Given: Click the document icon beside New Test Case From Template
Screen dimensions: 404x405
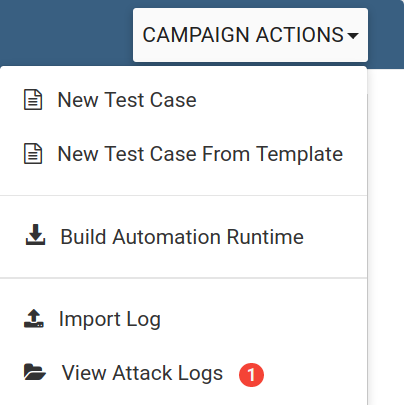Looking at the screenshot, I should click(33, 154).
